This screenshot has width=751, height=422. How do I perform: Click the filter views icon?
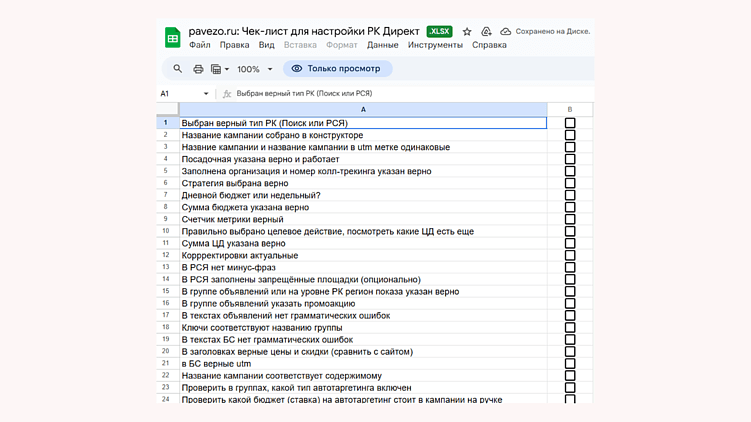217,69
